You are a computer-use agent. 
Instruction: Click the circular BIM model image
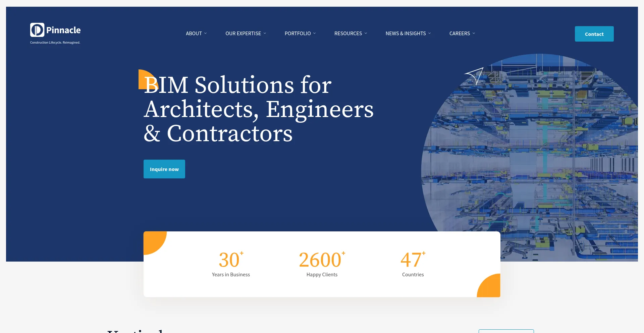point(529,158)
